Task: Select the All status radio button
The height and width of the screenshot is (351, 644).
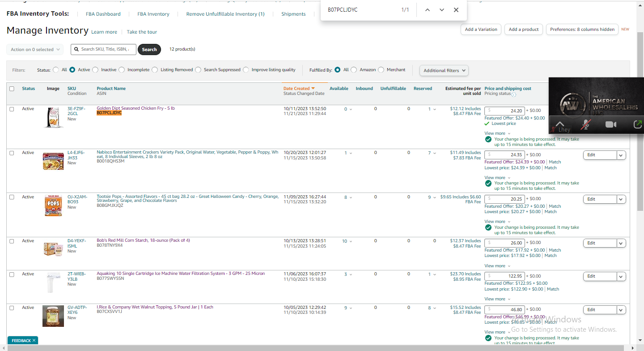Action: [x=56, y=70]
